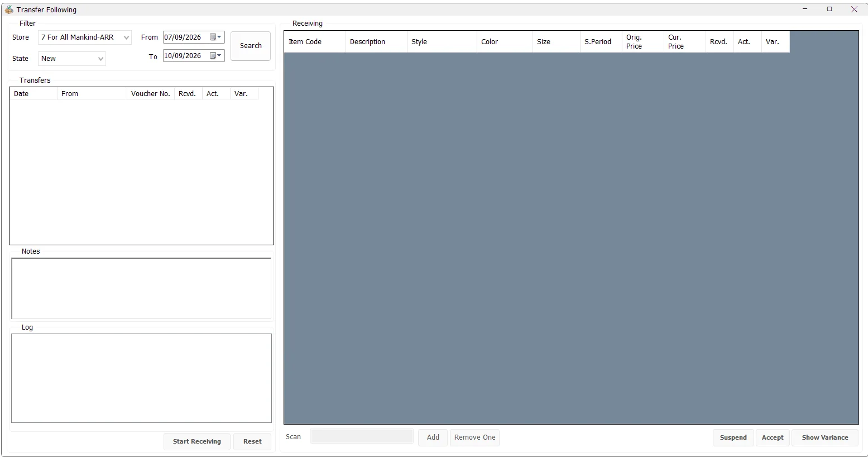Expand the State dropdown set to New
868x457 pixels.
click(x=100, y=59)
